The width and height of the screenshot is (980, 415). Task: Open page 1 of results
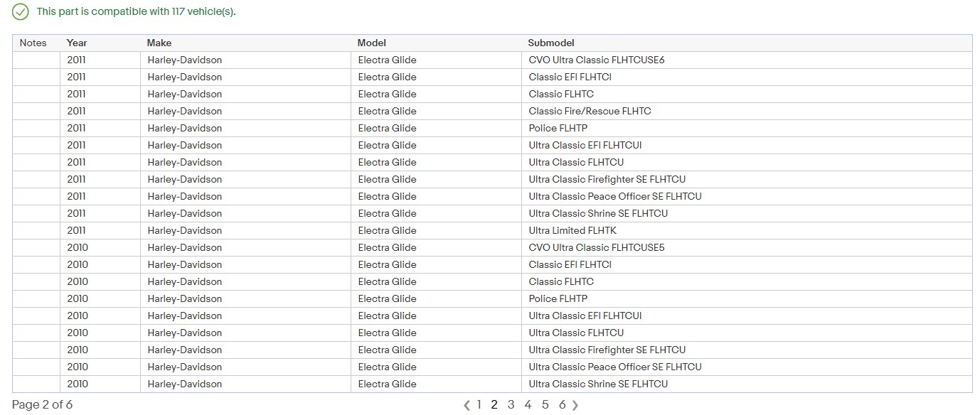[479, 404]
